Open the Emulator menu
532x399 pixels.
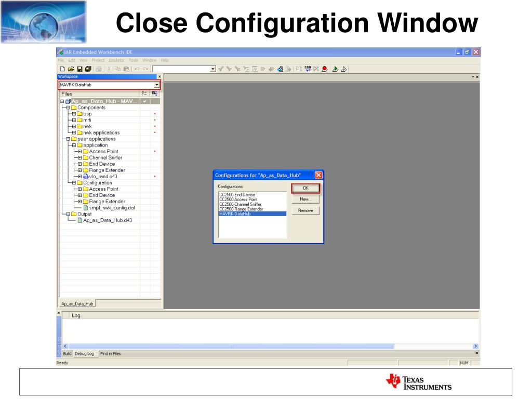pos(116,60)
